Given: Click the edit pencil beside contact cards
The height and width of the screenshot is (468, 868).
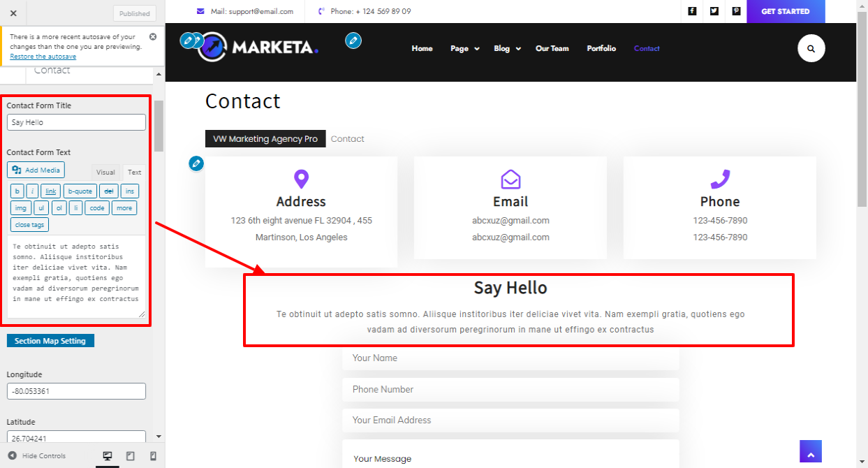Looking at the screenshot, I should pos(196,163).
